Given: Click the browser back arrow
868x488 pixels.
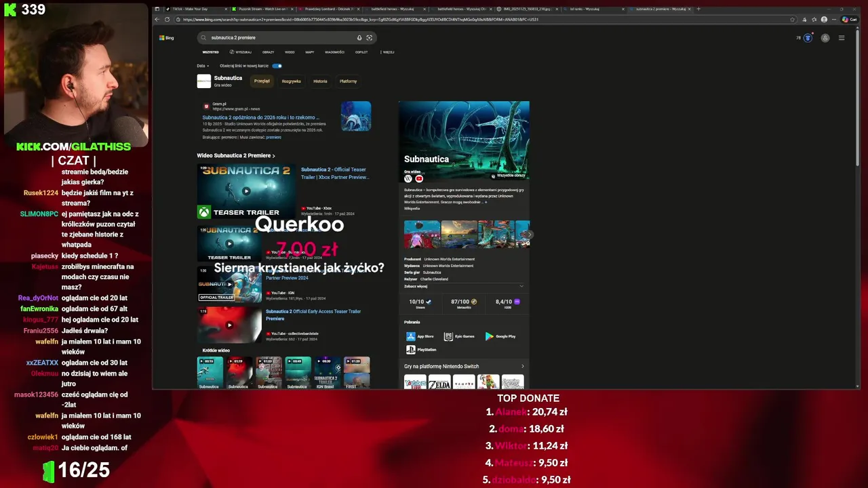Looking at the screenshot, I should pyautogui.click(x=157, y=20).
